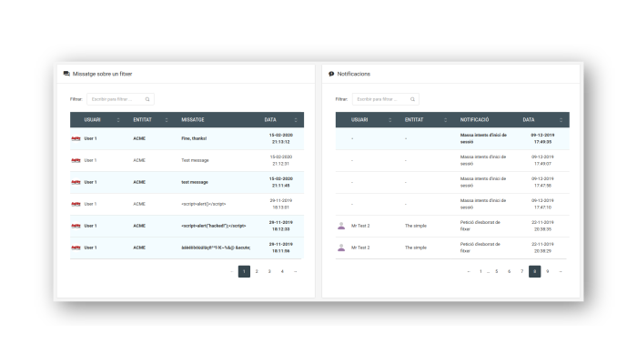This screenshot has width=637, height=364.
Task: Click the avatar logo in the 18:11:56 message row
Action: [x=76, y=248]
